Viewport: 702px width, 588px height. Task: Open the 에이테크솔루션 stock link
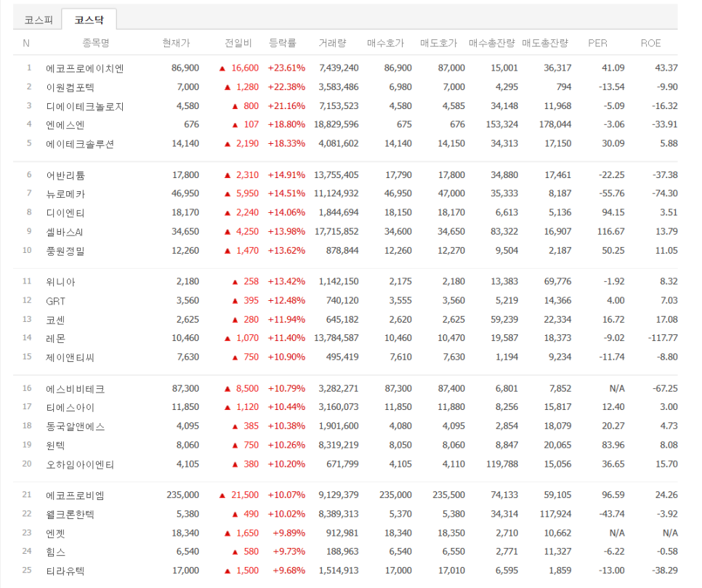coord(80,144)
